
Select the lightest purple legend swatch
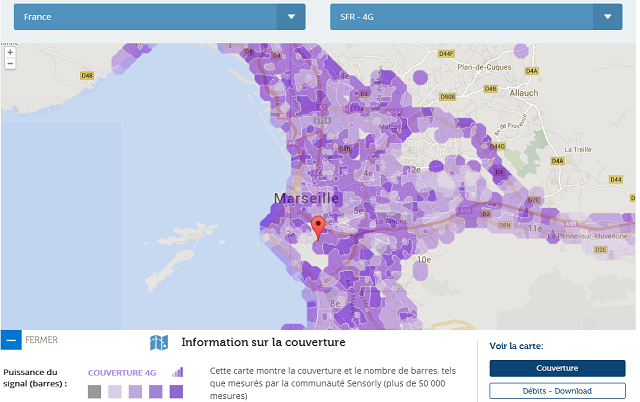[x=115, y=391]
